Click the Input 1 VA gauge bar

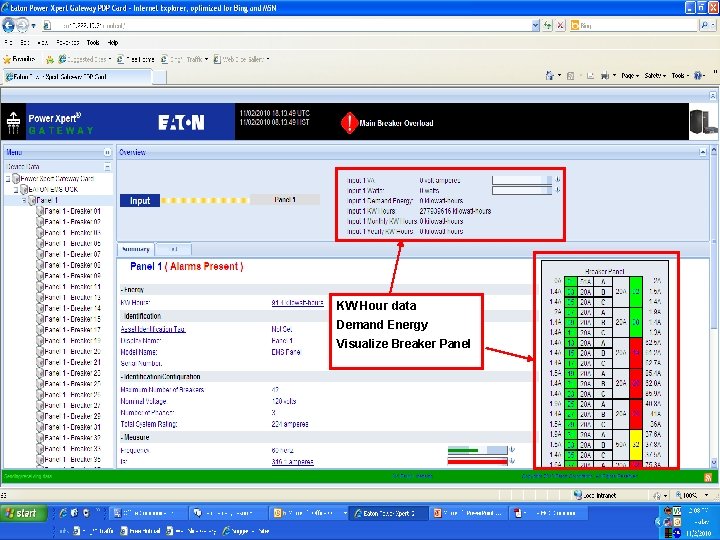coord(522,180)
